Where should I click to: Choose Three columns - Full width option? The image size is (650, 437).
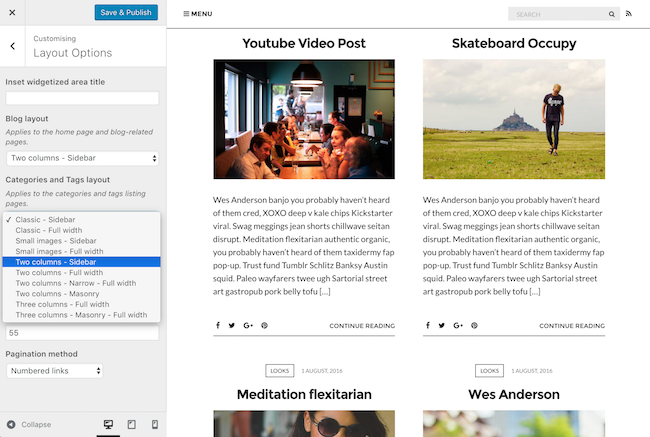click(81, 304)
